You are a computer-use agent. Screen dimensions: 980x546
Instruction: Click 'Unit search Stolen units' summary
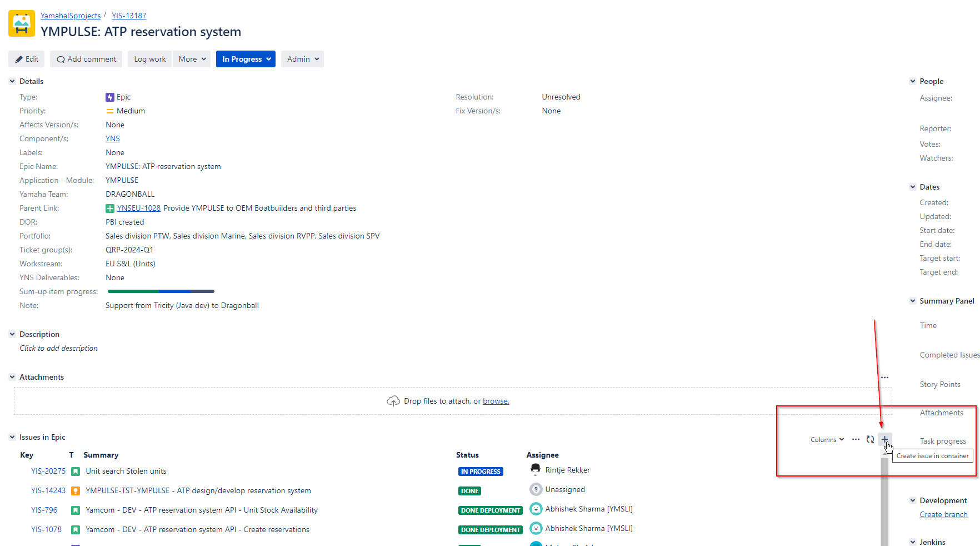pos(126,471)
